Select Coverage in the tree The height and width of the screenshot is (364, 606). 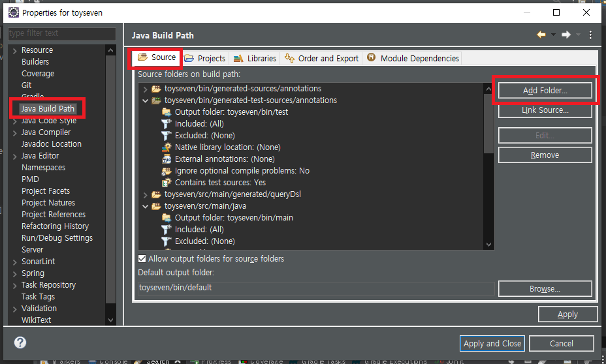click(x=38, y=73)
